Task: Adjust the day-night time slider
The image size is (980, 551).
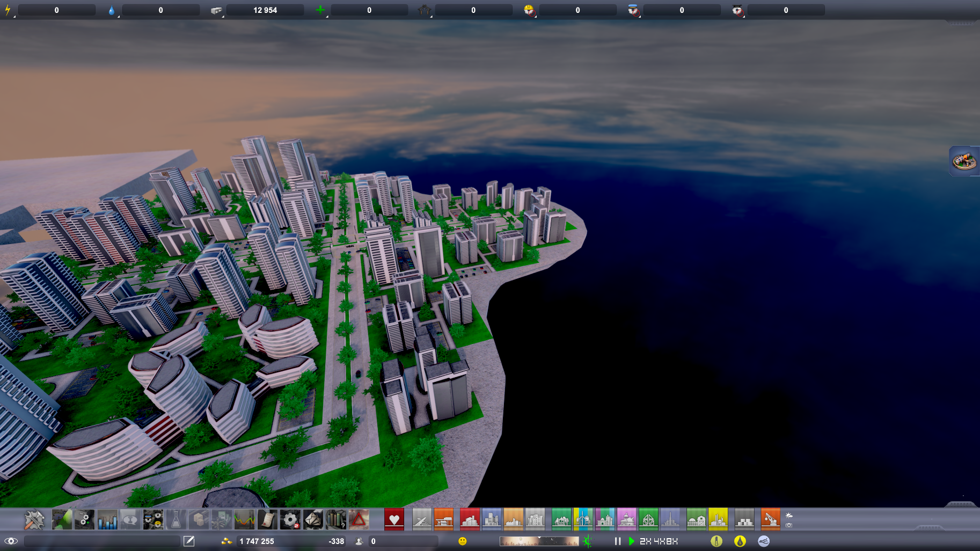Action: 538,540
